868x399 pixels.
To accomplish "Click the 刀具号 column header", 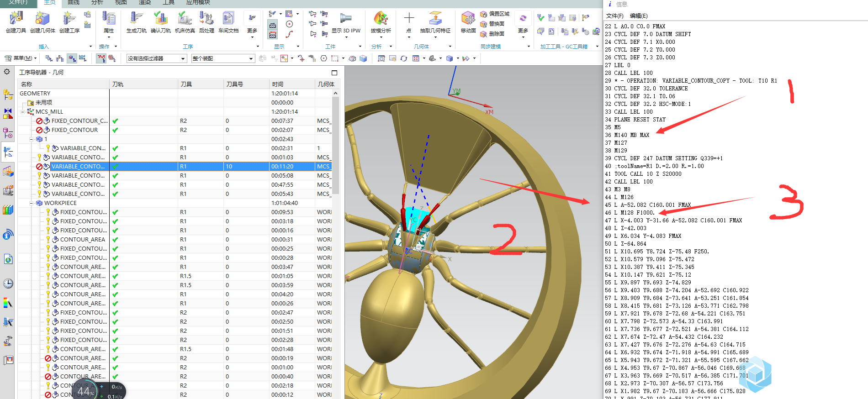I will pos(246,84).
